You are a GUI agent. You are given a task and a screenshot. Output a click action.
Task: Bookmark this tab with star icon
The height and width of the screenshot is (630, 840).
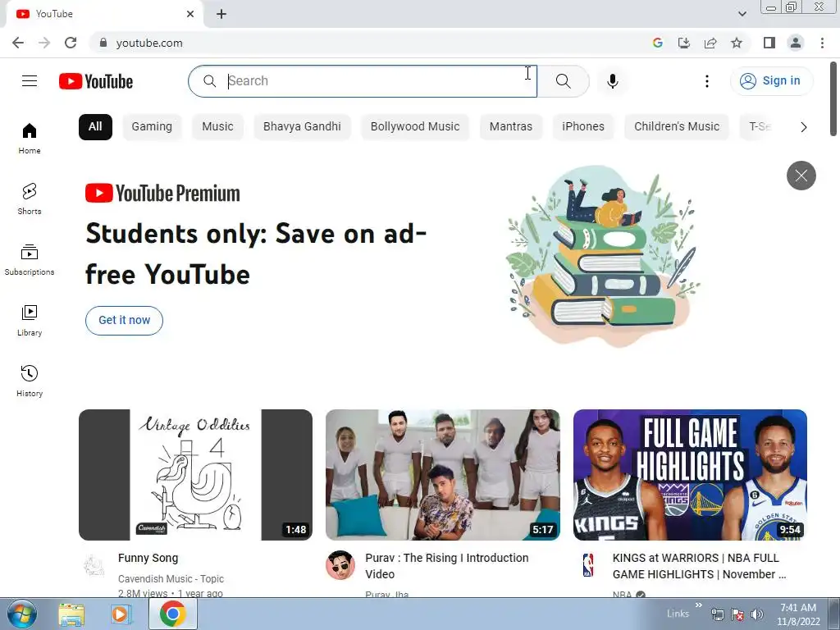737,43
